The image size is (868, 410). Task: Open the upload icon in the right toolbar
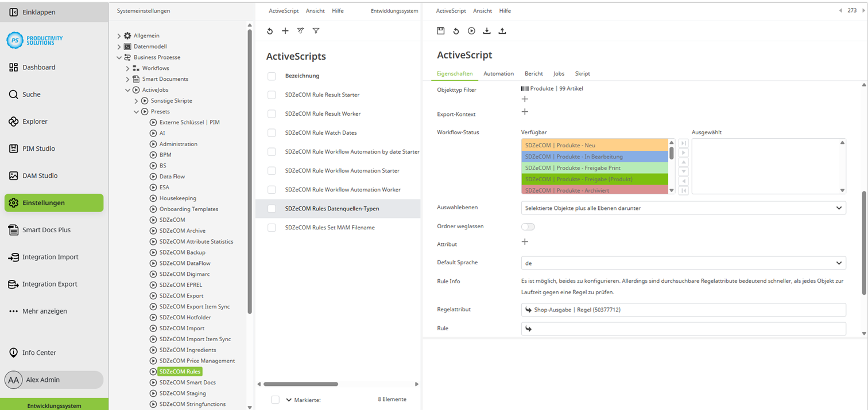(502, 31)
